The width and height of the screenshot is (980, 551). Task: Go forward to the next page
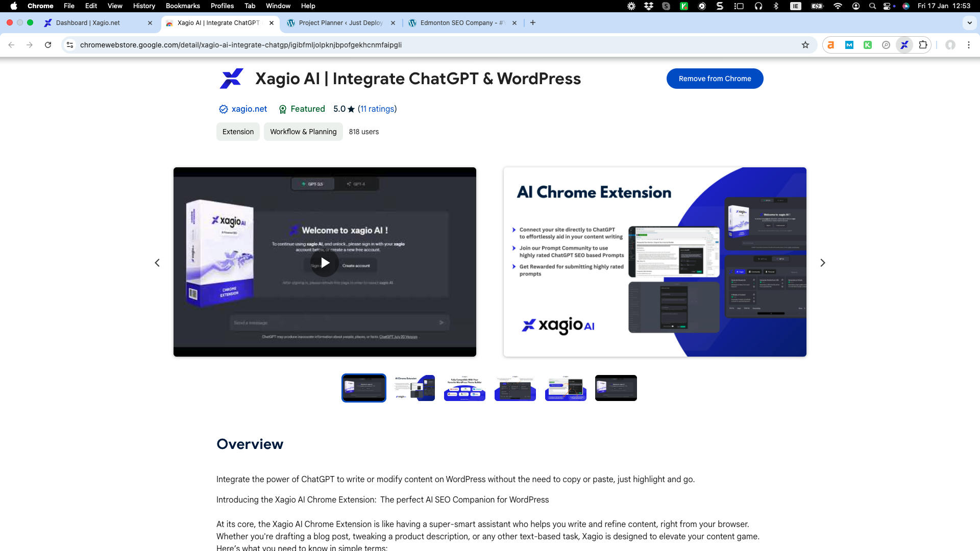(x=30, y=45)
